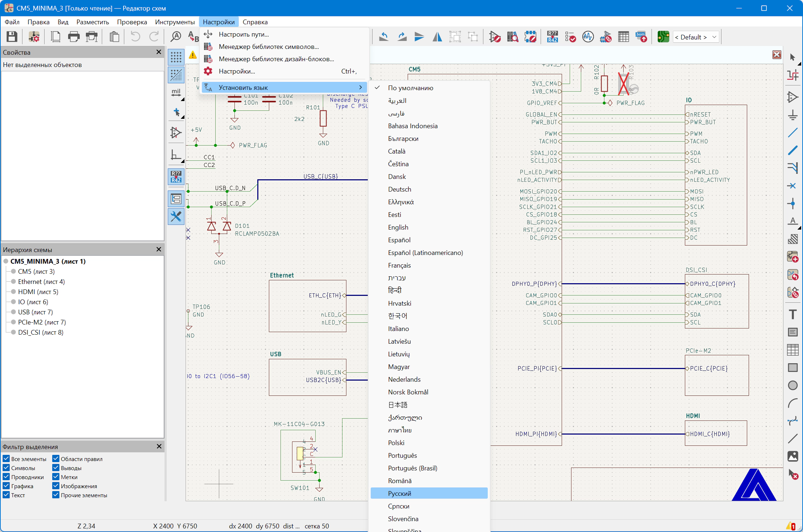Open Менеджер библиотек символов entry
This screenshot has height=532, width=803.
click(x=269, y=47)
